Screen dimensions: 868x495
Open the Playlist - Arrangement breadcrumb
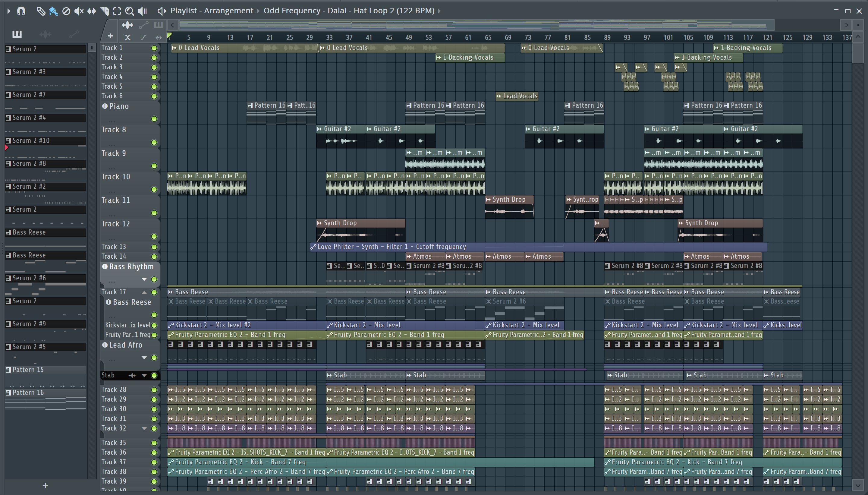tap(212, 11)
